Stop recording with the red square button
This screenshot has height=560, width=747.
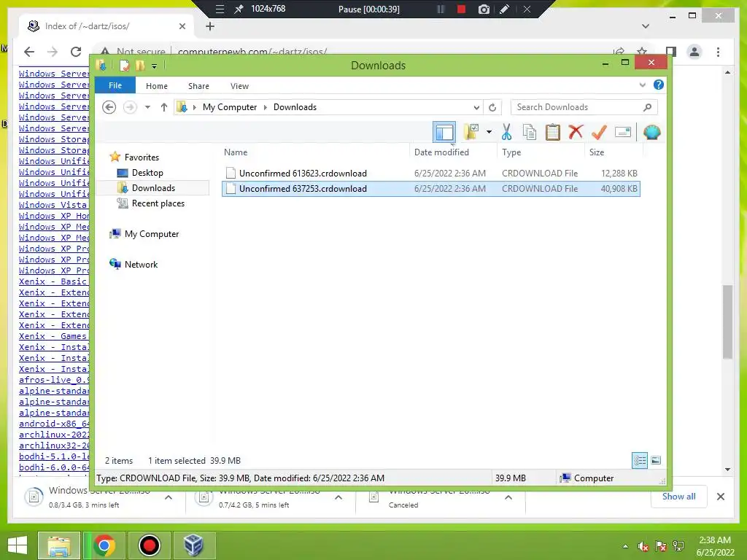(x=461, y=9)
